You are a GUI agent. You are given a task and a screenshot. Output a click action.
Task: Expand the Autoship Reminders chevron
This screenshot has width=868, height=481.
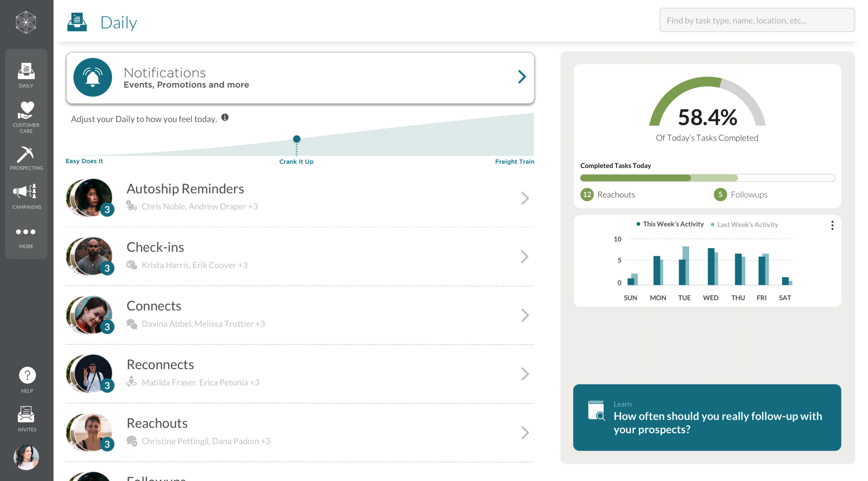point(525,198)
